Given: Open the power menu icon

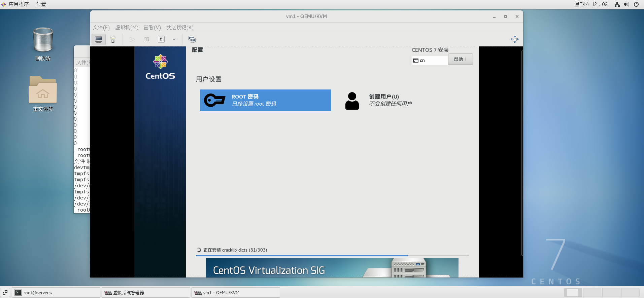Looking at the screenshot, I should 636,4.
